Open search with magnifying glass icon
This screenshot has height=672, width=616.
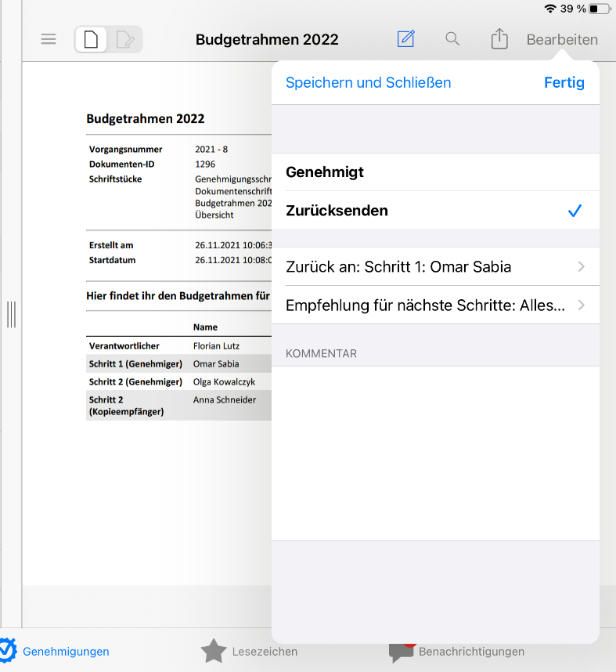452,39
